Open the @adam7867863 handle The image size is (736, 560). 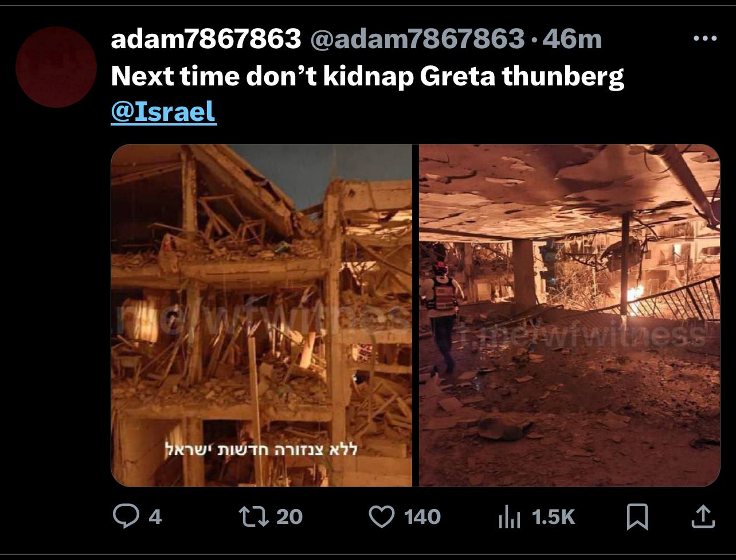click(417, 39)
